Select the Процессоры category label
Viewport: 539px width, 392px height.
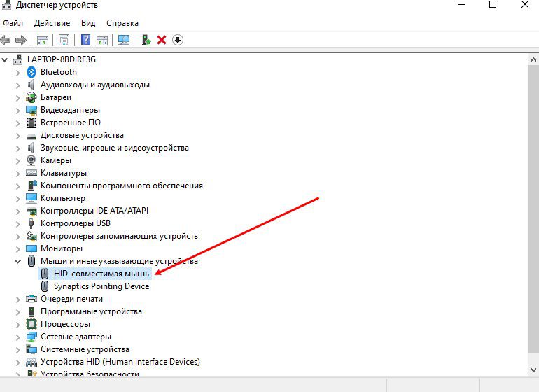coord(65,324)
